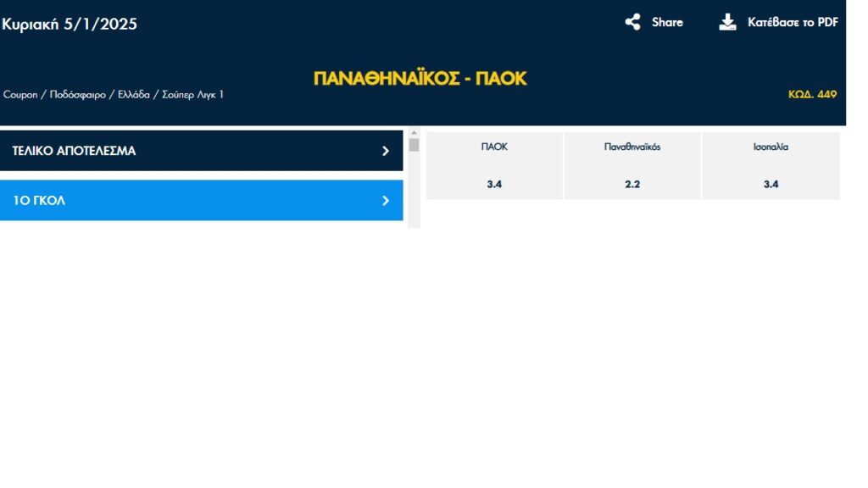Click the Κυριακή 5/1/2025 date heading
868x488 pixels.
point(70,24)
